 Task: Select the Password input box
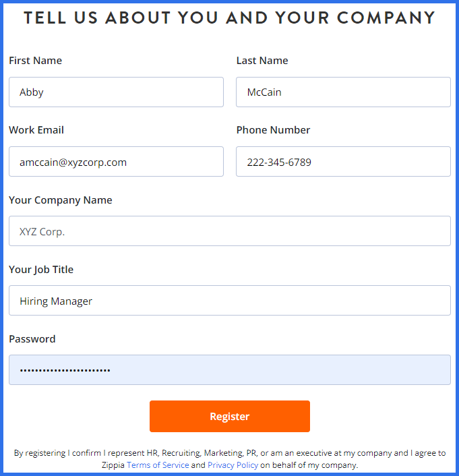229,370
